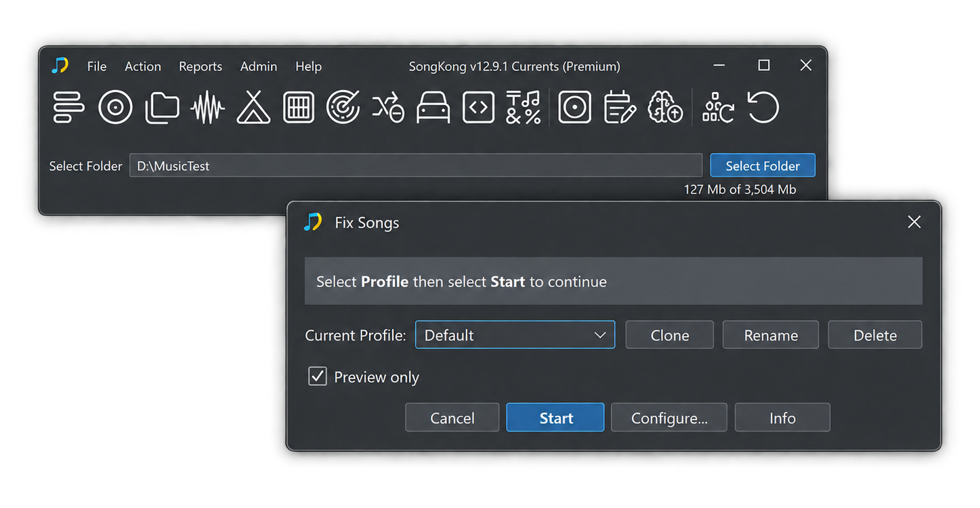Click the circular undo arrow icon
Image resolution: width=980 pixels, height=508 pixels.
click(x=763, y=108)
